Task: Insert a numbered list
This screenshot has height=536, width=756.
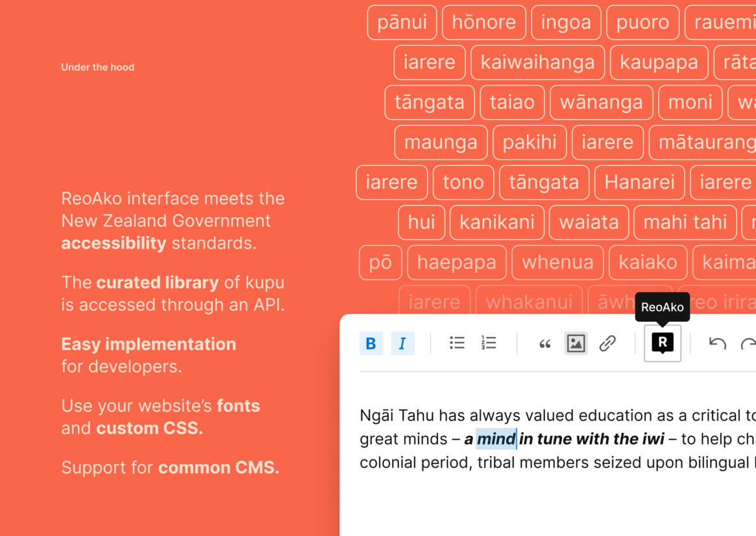Action: [x=489, y=343]
